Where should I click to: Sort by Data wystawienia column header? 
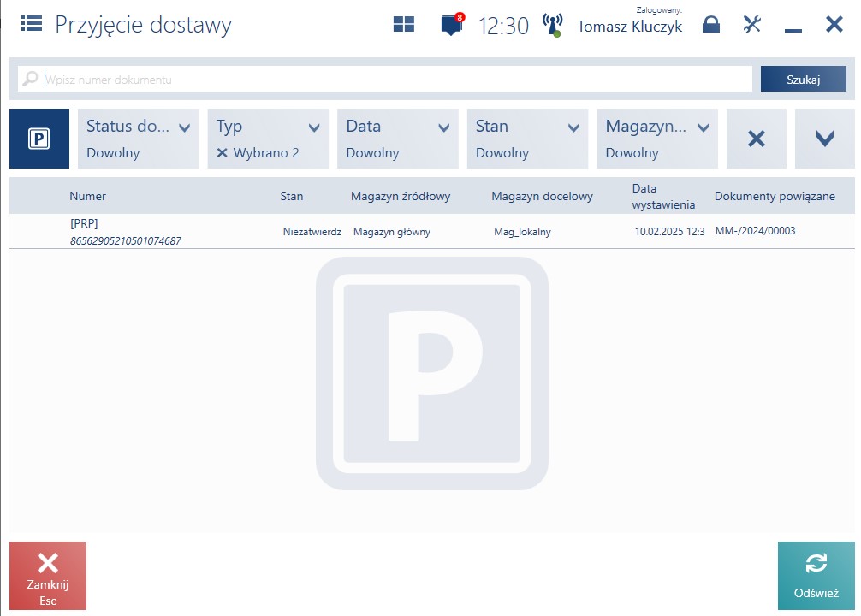click(663, 197)
